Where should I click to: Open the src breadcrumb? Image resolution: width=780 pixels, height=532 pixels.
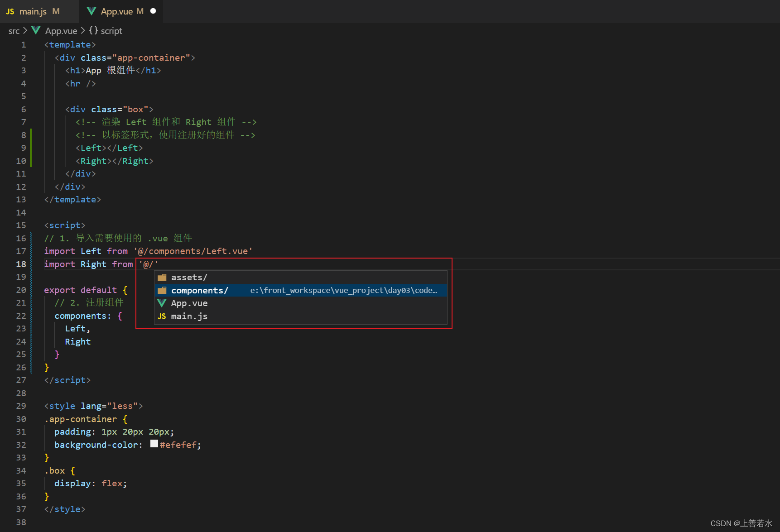pyautogui.click(x=14, y=31)
